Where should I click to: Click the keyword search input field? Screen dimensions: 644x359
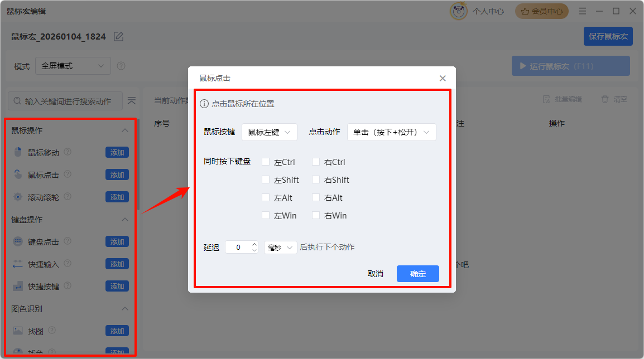pos(64,101)
